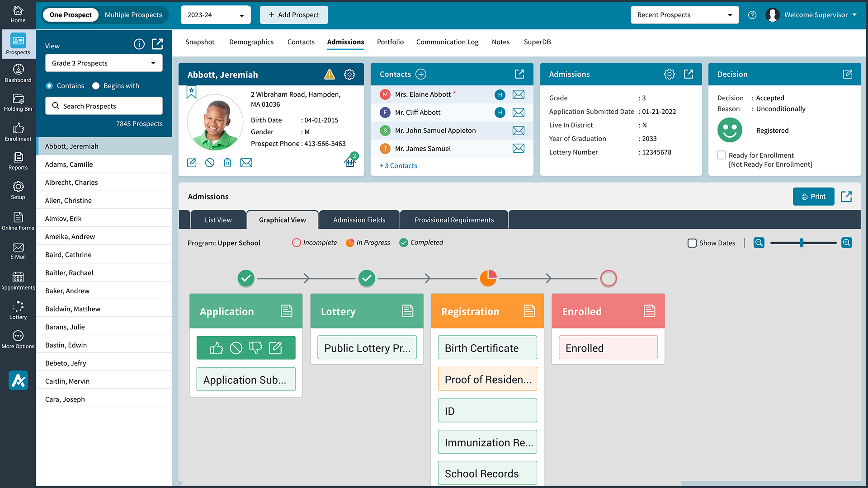Open the Holding Bin sidebar section
Screen dimensions: 868x488
pyautogui.click(x=18, y=103)
